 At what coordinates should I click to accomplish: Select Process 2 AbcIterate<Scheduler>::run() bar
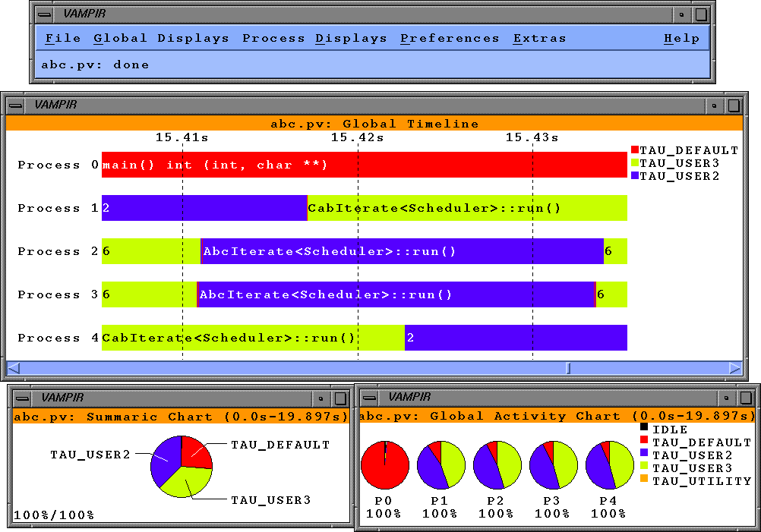[x=403, y=251]
